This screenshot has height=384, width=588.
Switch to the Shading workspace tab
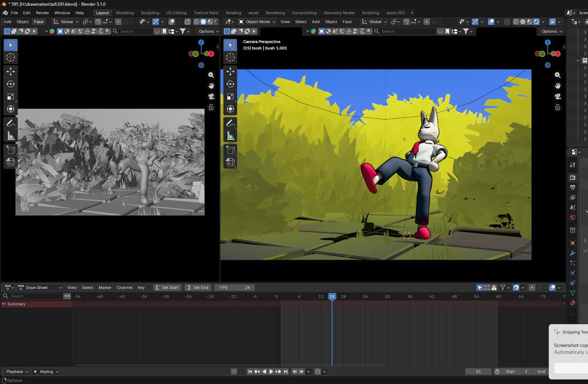click(x=233, y=13)
